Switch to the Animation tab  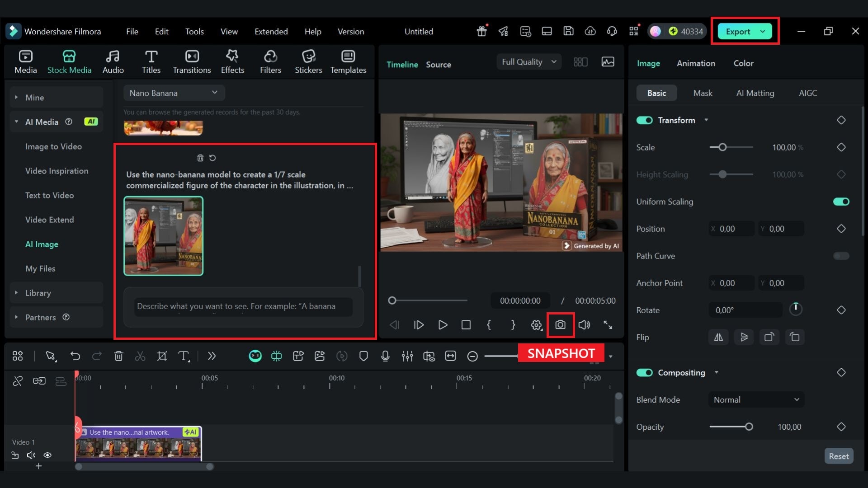point(696,63)
